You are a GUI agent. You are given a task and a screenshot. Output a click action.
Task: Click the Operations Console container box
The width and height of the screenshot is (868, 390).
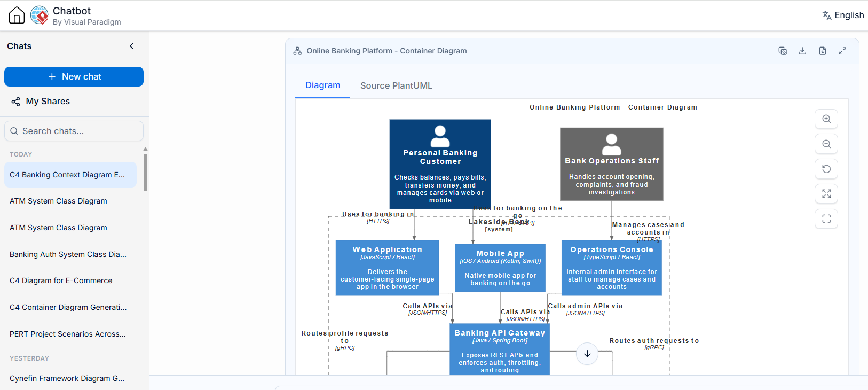click(x=612, y=268)
